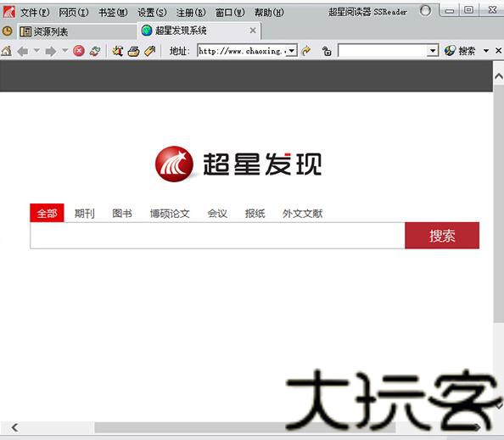
Task: Expand the toolbar search box dropdown
Action: [x=433, y=51]
